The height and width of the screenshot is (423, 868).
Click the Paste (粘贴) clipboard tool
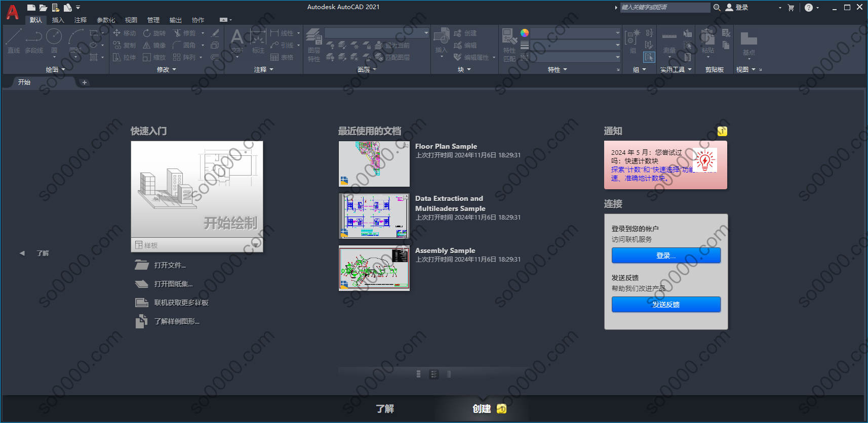point(707,43)
